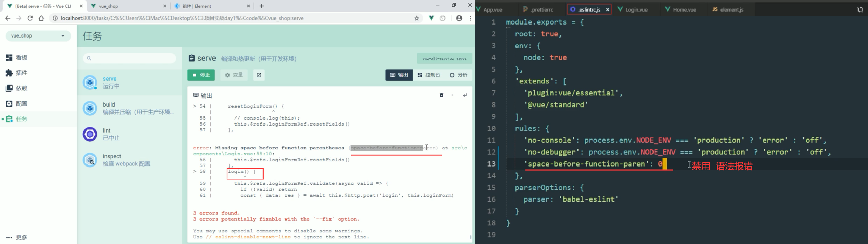Click the output panel scrollbar
This screenshot has height=244, width=868.
click(470, 237)
